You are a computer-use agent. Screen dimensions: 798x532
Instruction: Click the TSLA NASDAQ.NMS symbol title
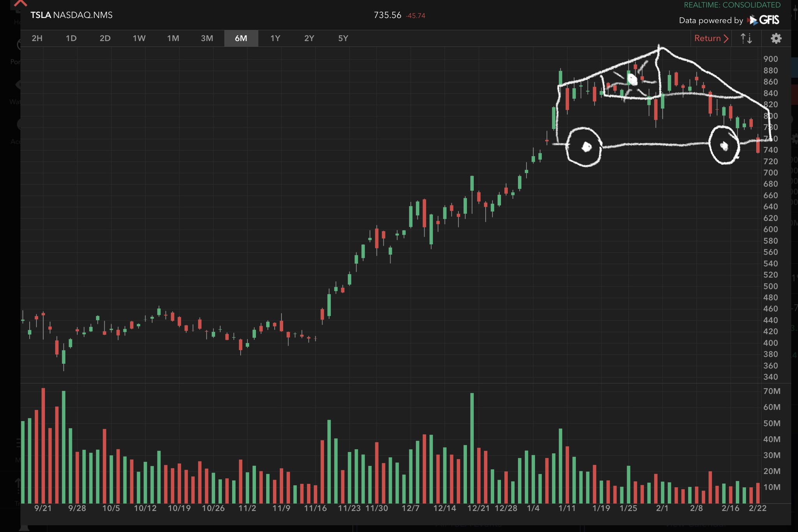tap(71, 15)
